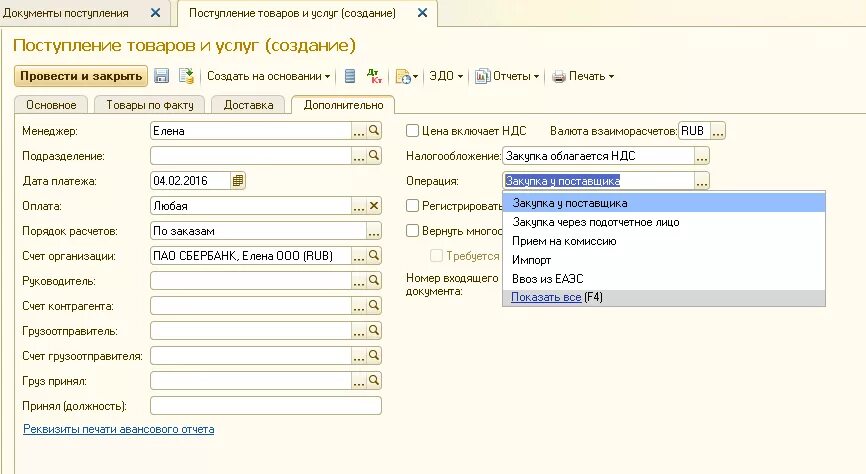
Task: Click the Менеджер field containing Елена
Action: pos(251,131)
